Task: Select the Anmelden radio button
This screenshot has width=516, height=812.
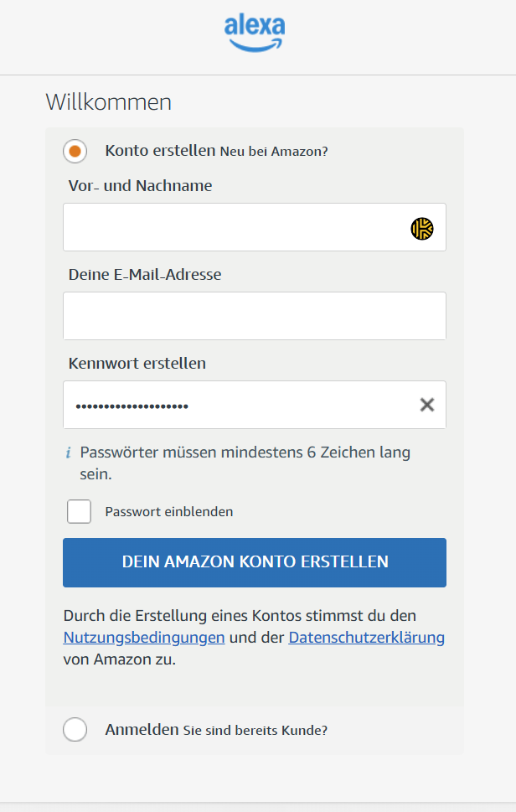Action: [x=75, y=730]
